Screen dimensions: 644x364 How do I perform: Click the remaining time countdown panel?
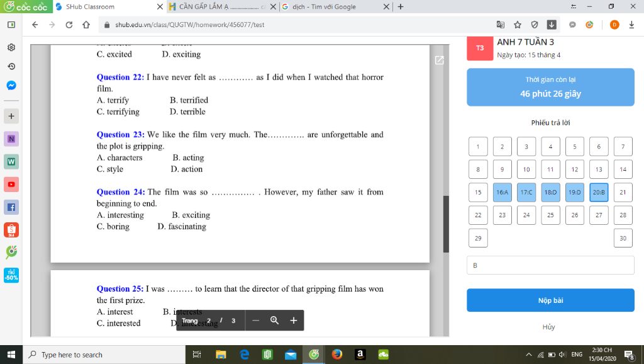click(550, 87)
